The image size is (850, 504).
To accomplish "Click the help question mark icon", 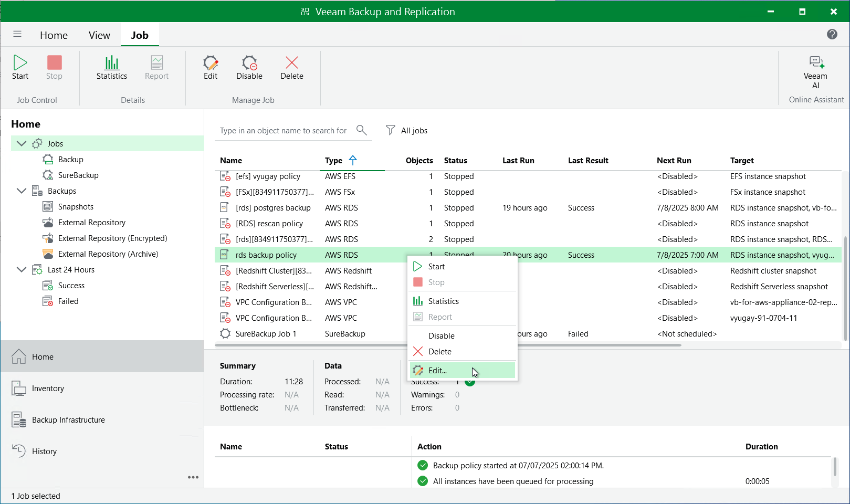I will (832, 34).
